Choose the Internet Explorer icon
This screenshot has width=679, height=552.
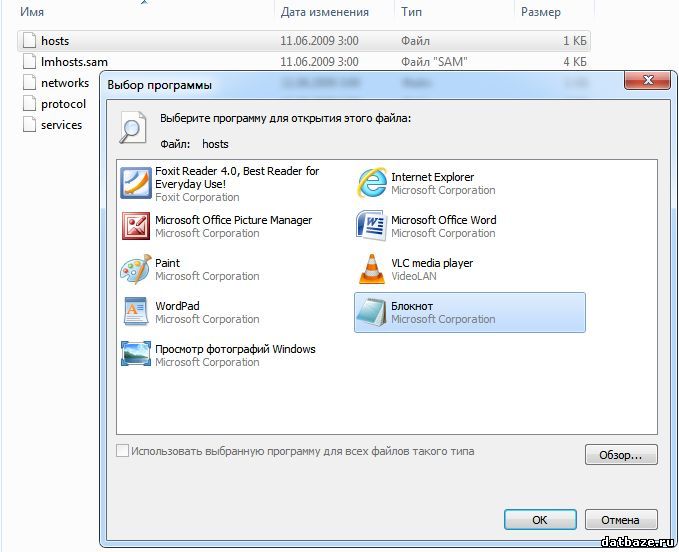[372, 184]
